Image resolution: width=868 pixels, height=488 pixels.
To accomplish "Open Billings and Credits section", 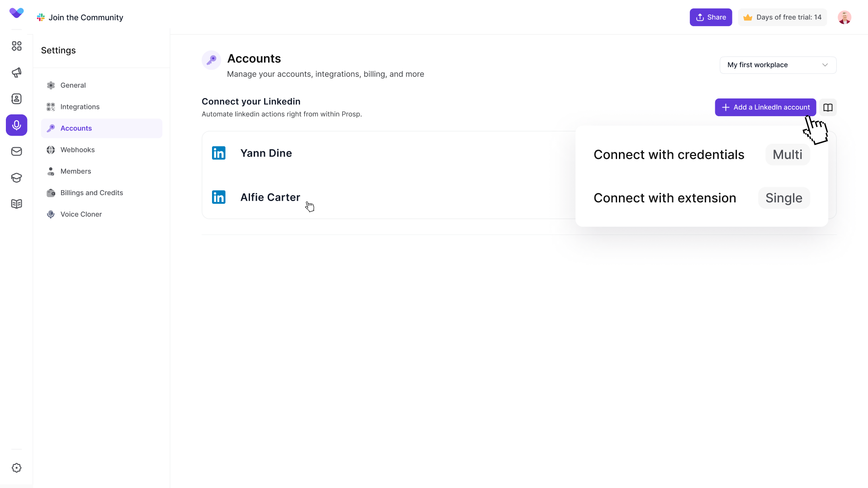I will tap(91, 193).
